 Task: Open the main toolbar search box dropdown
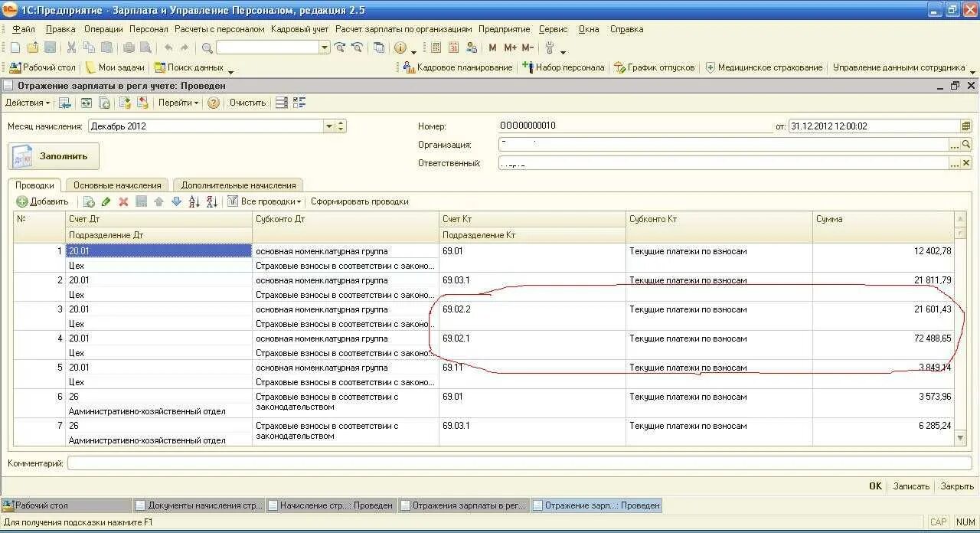(x=325, y=47)
